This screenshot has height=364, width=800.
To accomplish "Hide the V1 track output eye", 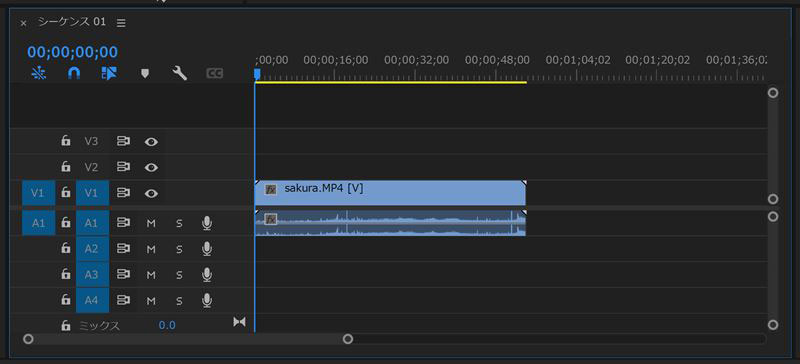I will [x=151, y=193].
